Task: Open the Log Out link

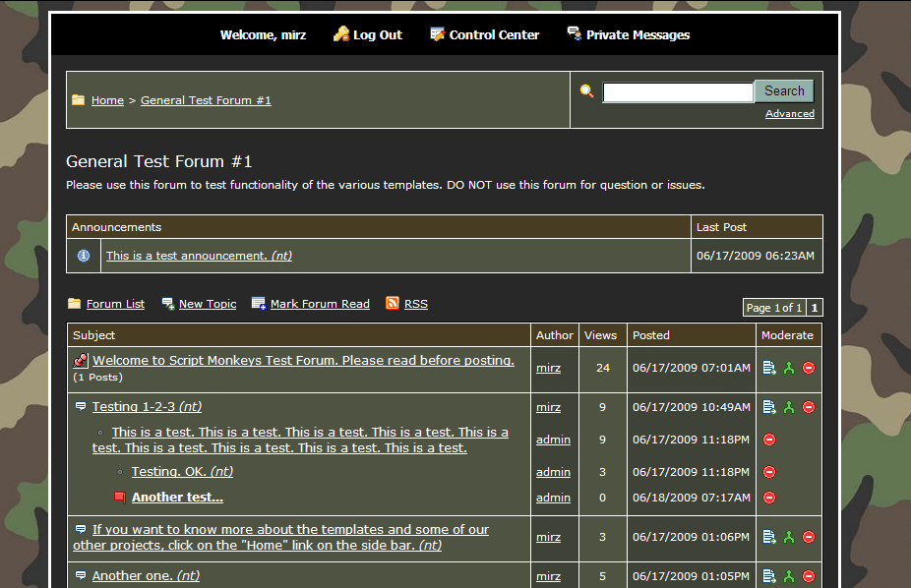Action: coord(378,34)
